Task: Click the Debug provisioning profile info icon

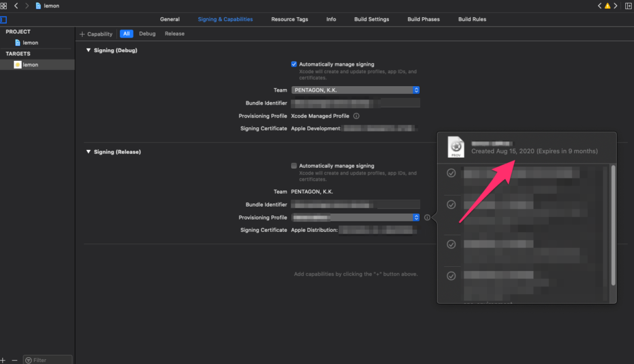Action: pos(356,116)
